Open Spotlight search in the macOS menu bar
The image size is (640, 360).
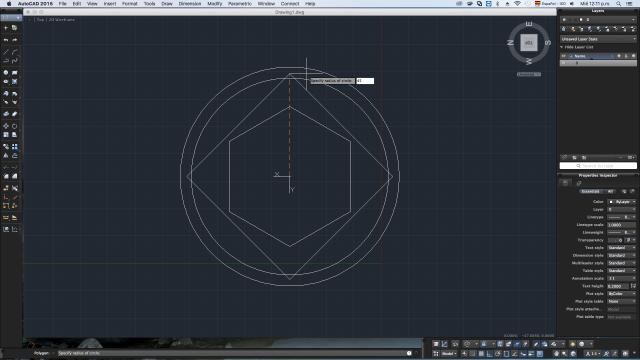click(x=619, y=3)
